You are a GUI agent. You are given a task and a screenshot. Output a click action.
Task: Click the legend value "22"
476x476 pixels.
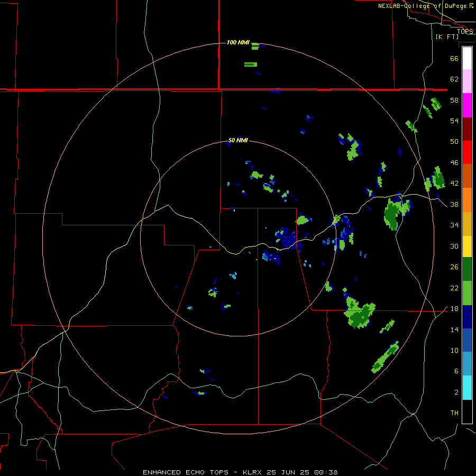point(454,288)
